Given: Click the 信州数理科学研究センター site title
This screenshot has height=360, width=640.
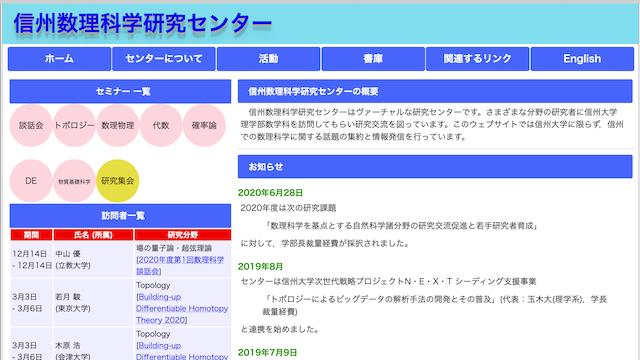Looking at the screenshot, I should (142, 23).
